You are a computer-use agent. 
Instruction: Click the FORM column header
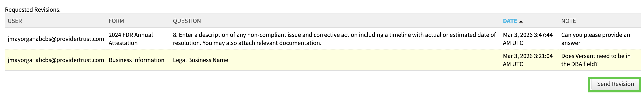tap(116, 21)
